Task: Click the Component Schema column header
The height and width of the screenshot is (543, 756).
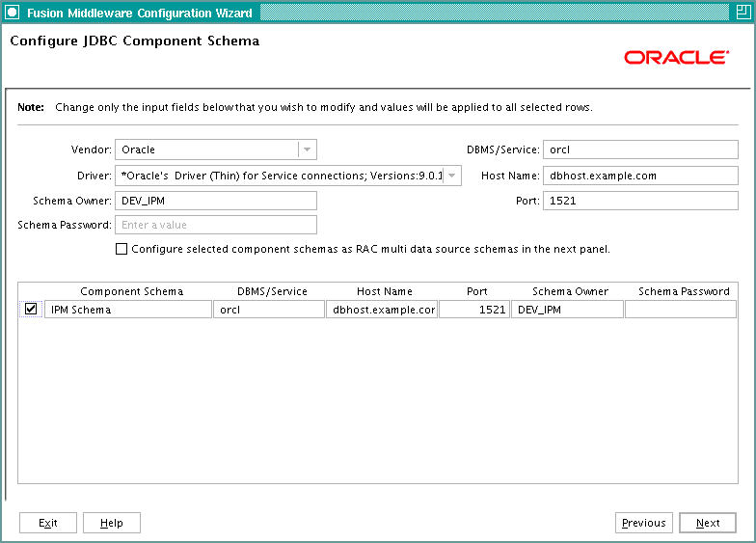Action: pyautogui.click(x=131, y=291)
